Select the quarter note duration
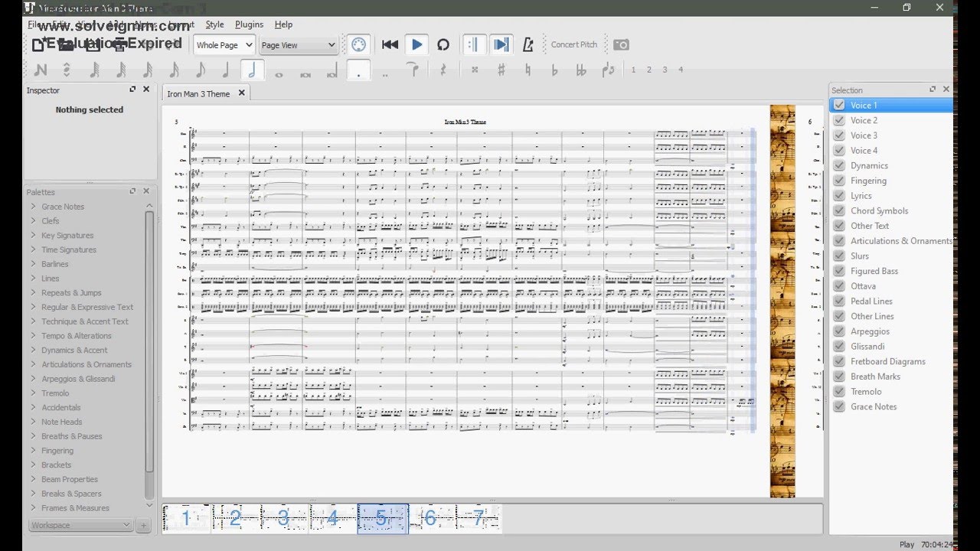Viewport: 980px width, 551px height. pyautogui.click(x=225, y=70)
